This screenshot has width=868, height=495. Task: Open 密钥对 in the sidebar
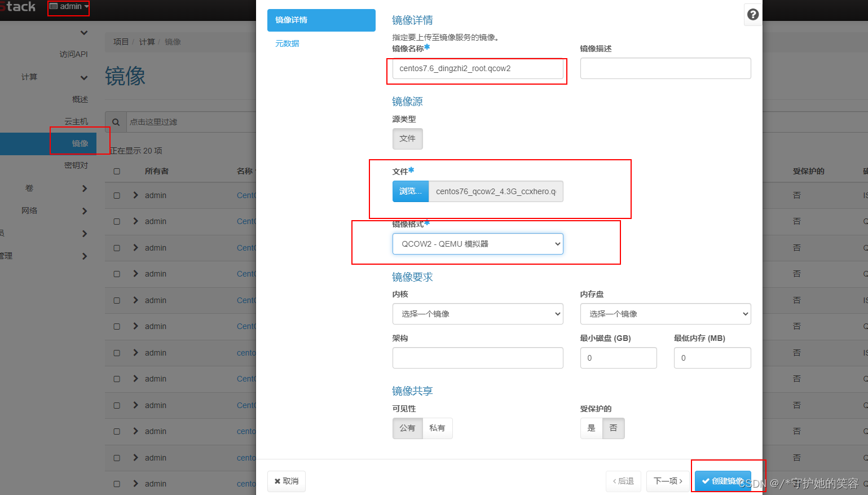point(76,165)
